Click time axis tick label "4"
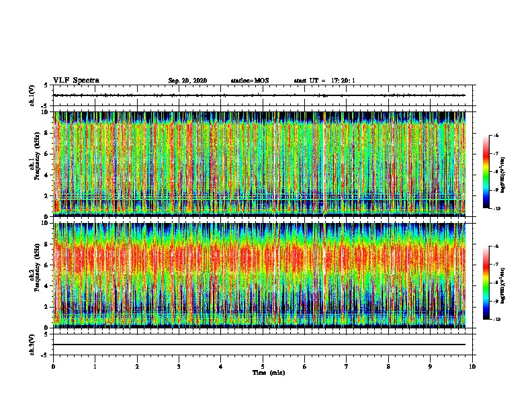Image resolution: width=532 pixels, height=411 pixels. pos(221,366)
